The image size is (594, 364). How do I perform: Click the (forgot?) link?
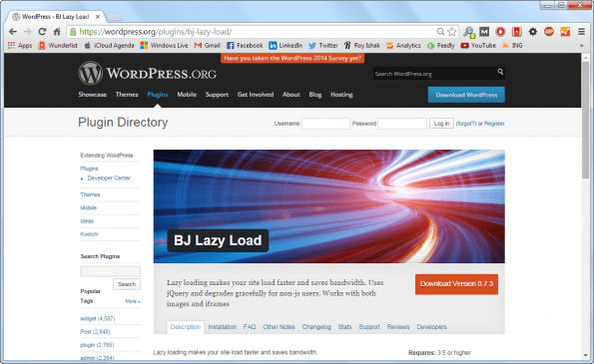[466, 124]
